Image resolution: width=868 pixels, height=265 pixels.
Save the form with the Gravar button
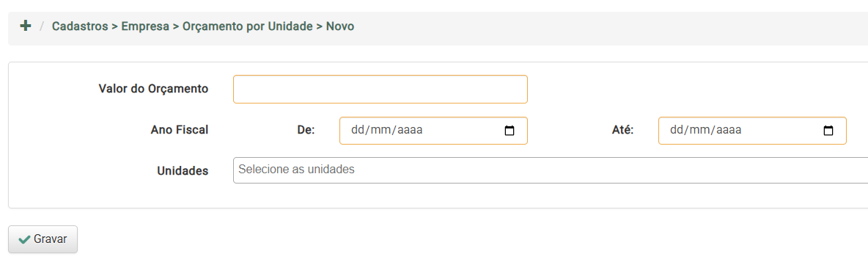[43, 239]
